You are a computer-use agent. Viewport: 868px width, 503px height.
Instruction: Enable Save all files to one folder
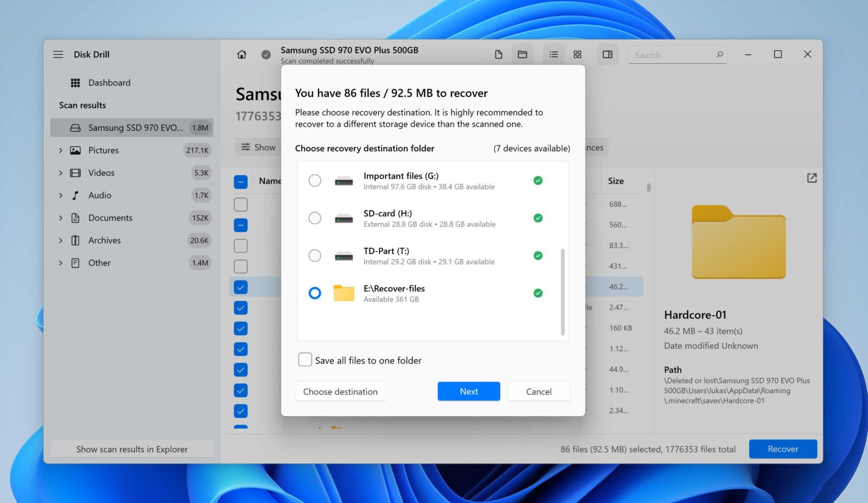point(305,360)
